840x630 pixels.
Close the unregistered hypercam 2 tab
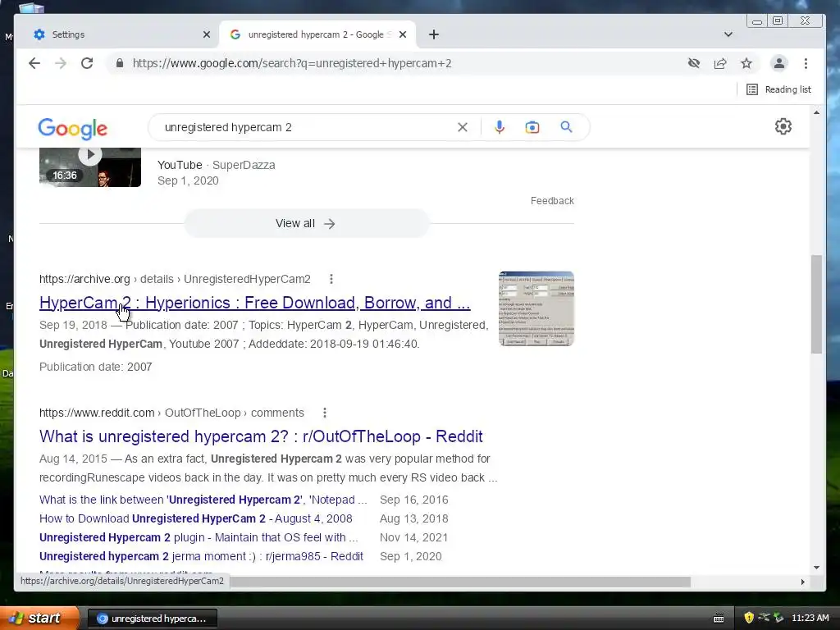pyautogui.click(x=403, y=34)
